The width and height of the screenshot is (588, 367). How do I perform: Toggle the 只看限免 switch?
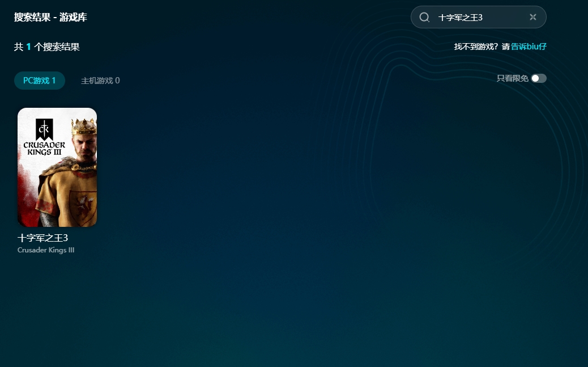coord(539,78)
